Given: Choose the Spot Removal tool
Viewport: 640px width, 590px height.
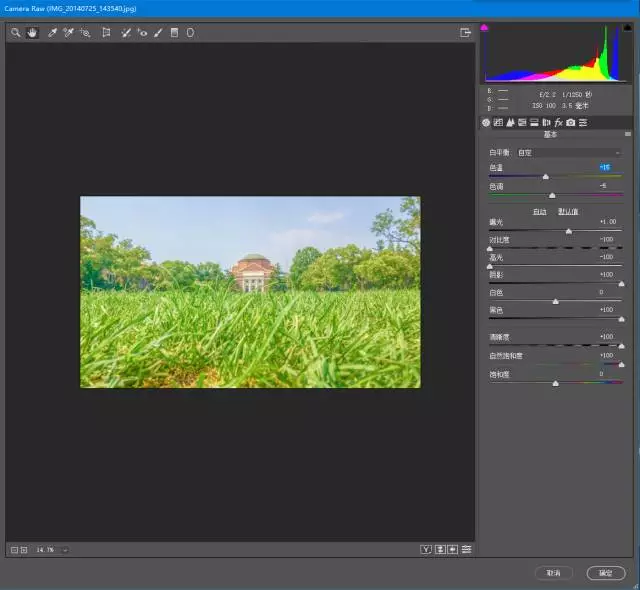Looking at the screenshot, I should coord(126,33).
